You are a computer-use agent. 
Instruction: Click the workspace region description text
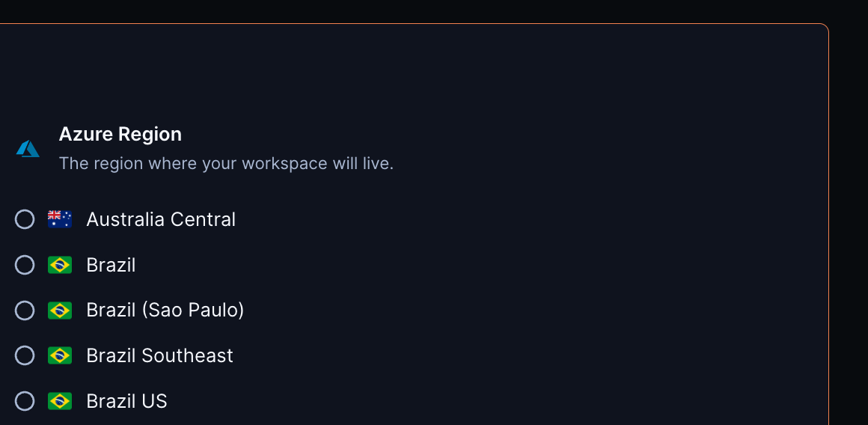pos(226,163)
